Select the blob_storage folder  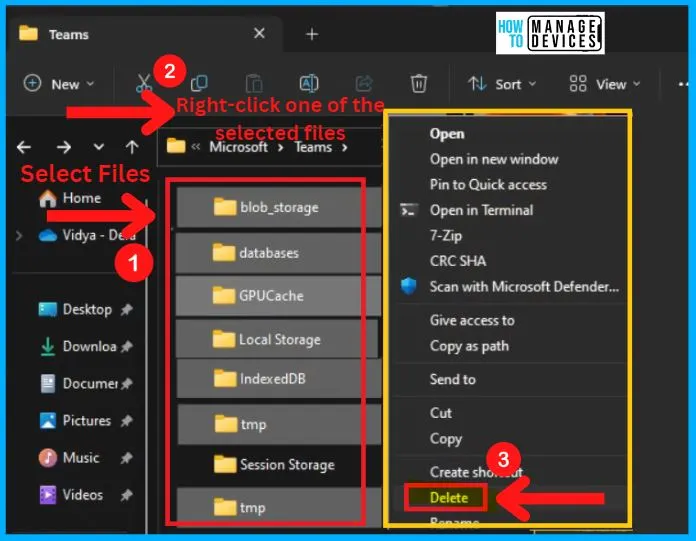tap(278, 208)
